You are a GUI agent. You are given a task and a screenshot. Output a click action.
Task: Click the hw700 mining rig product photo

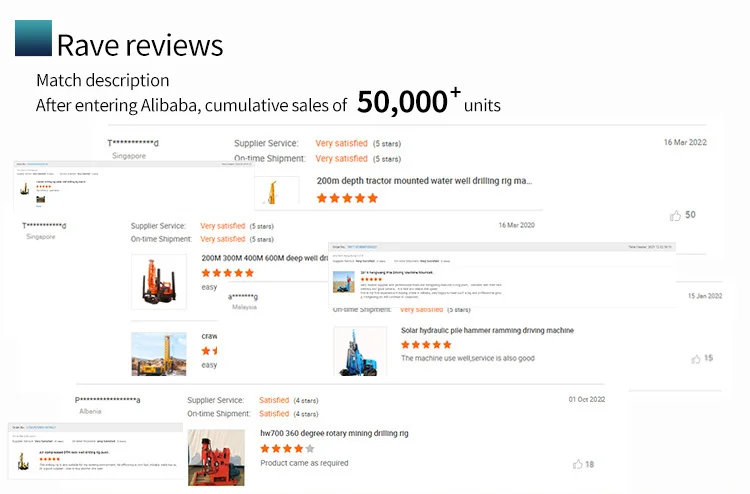tap(216, 457)
